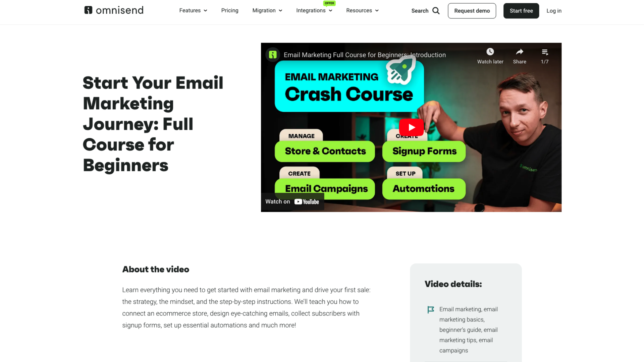Open the Integrations menu with OFFER badge
Image resolution: width=644 pixels, height=362 pixels.
pos(314,11)
